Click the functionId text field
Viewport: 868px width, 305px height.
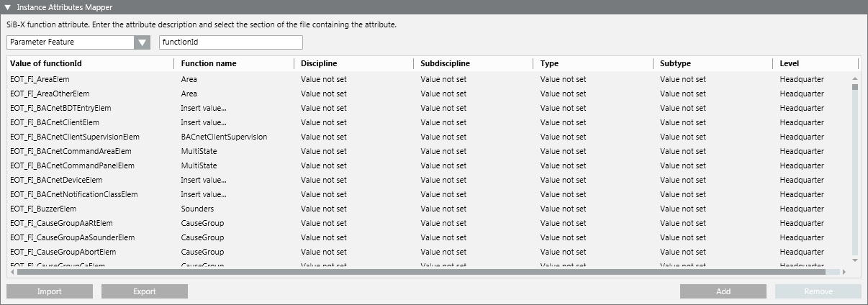[x=230, y=42]
